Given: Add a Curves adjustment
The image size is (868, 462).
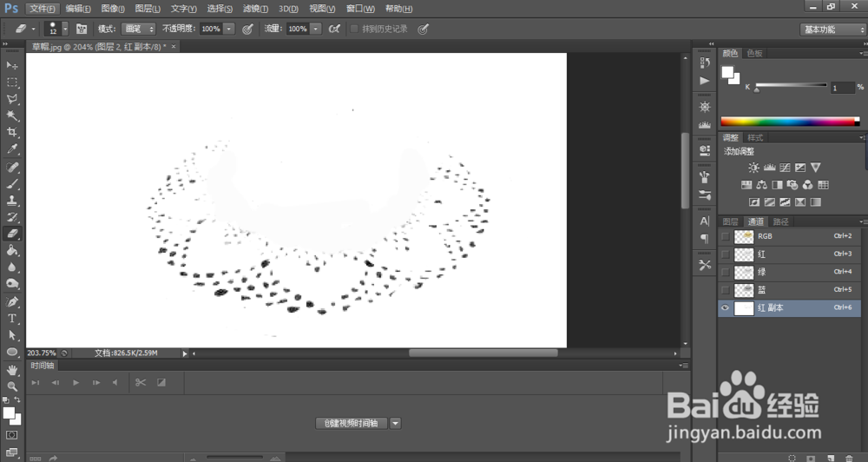Looking at the screenshot, I should click(x=785, y=168).
